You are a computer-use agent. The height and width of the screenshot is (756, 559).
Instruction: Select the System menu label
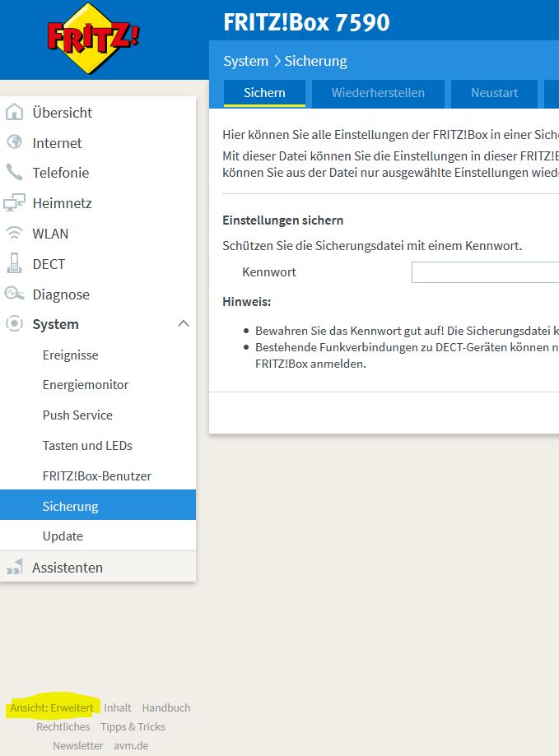tap(55, 324)
